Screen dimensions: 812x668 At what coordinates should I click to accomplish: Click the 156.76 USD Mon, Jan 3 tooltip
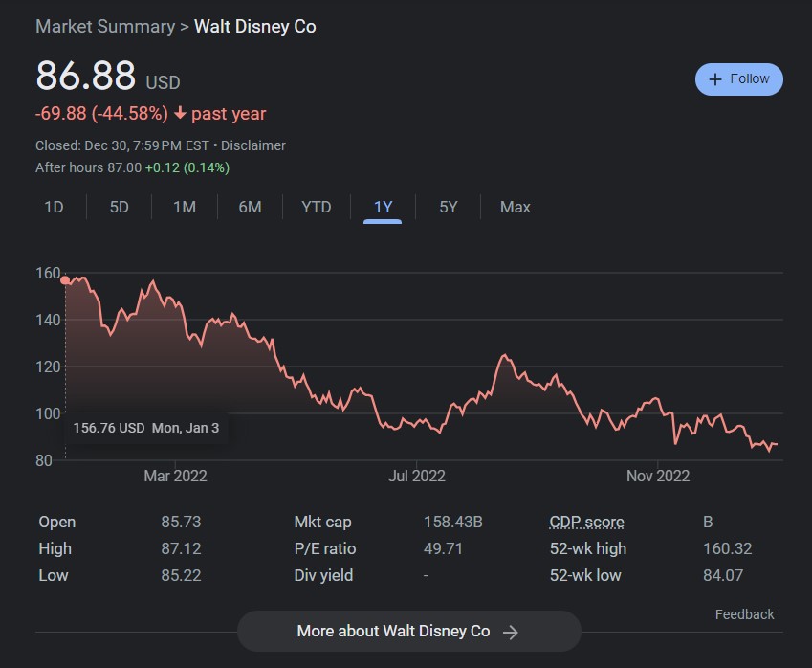tap(146, 428)
